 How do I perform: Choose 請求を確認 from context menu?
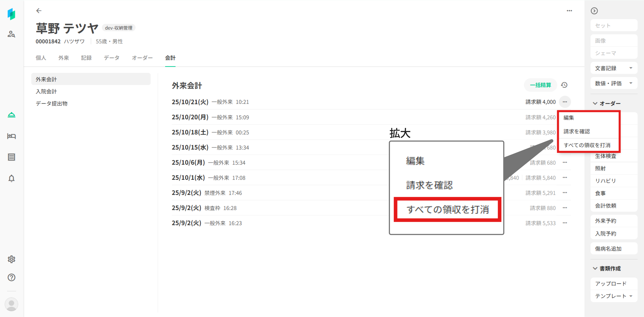(576, 131)
